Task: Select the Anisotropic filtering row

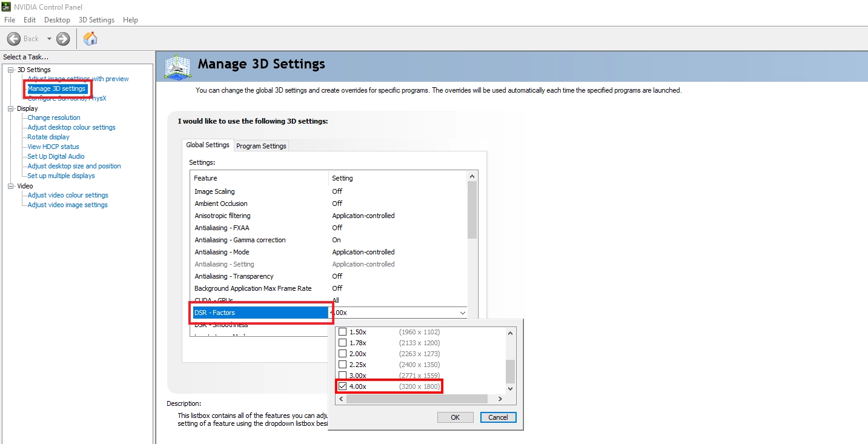Action: click(330, 216)
